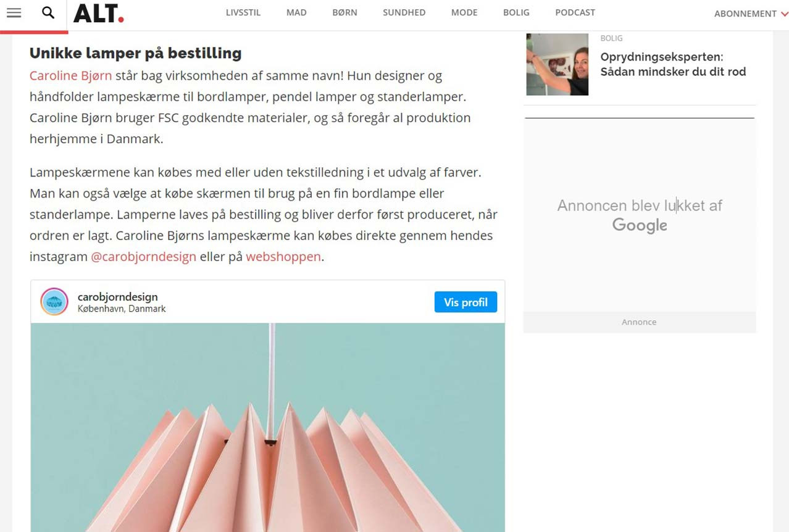The height and width of the screenshot is (532, 789).
Task: Open the webshoppen link
Action: point(283,257)
